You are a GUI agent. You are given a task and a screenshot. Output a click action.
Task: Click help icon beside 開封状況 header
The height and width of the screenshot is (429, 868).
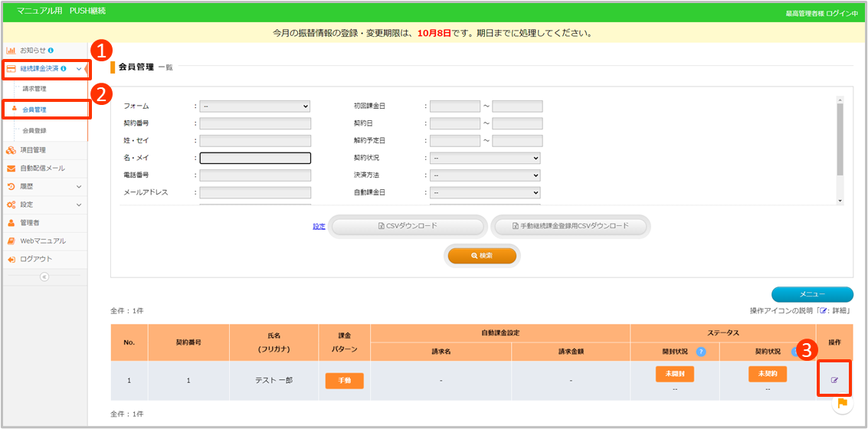(x=701, y=352)
